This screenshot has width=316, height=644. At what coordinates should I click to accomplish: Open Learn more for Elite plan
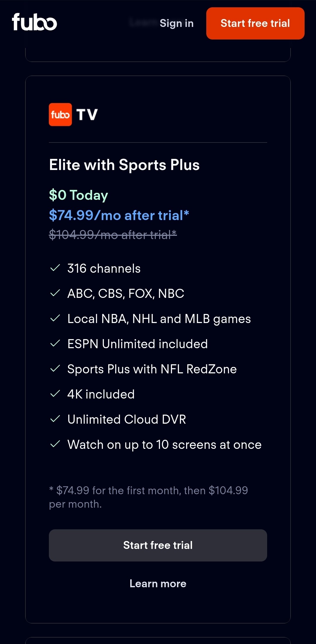point(158,583)
